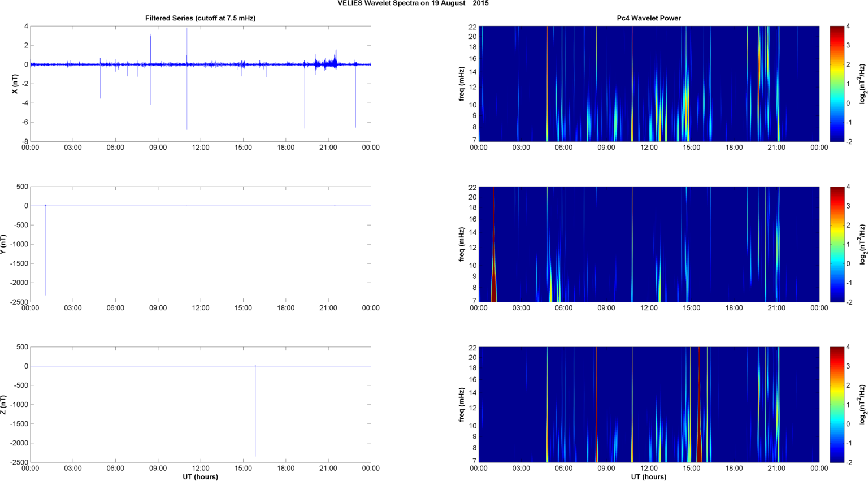
Task: Click the 12:00 tick label under X series plot
Action: [x=201, y=148]
